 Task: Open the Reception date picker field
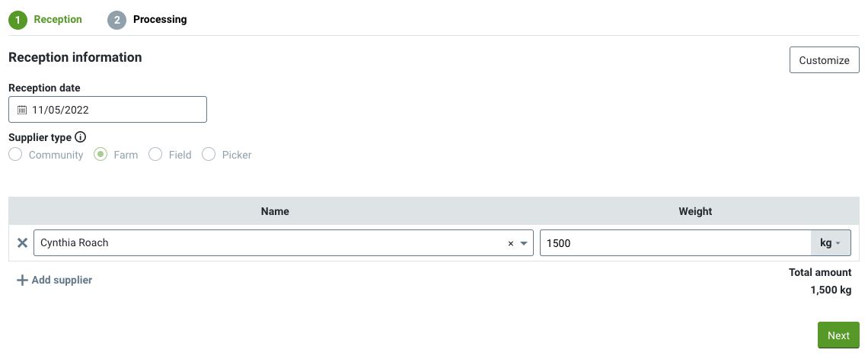pyautogui.click(x=108, y=110)
